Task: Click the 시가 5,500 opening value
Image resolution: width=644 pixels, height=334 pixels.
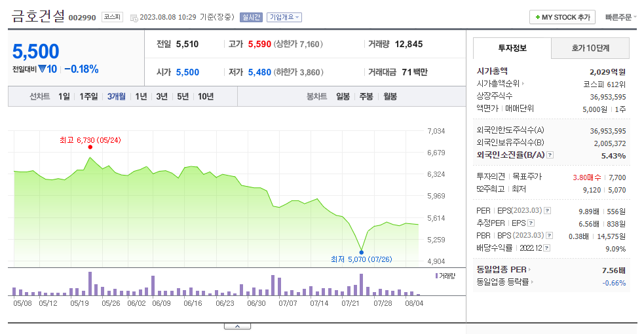Action: 187,72
